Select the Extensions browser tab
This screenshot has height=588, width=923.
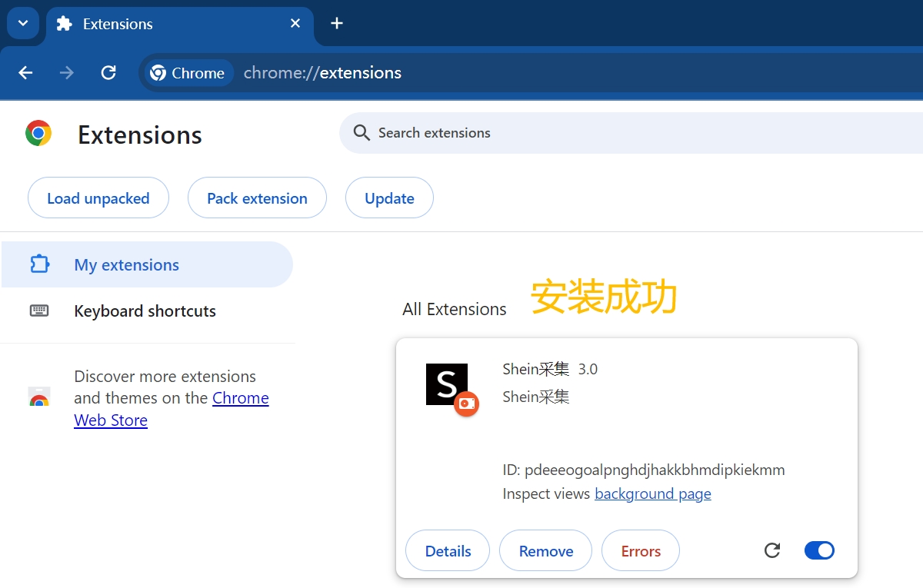click(x=180, y=24)
